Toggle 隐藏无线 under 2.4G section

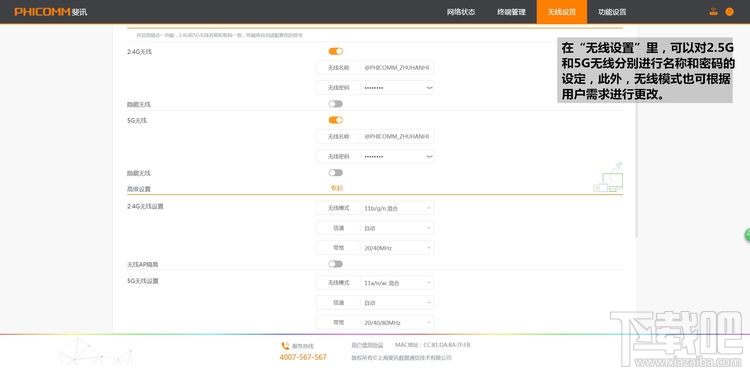point(336,104)
